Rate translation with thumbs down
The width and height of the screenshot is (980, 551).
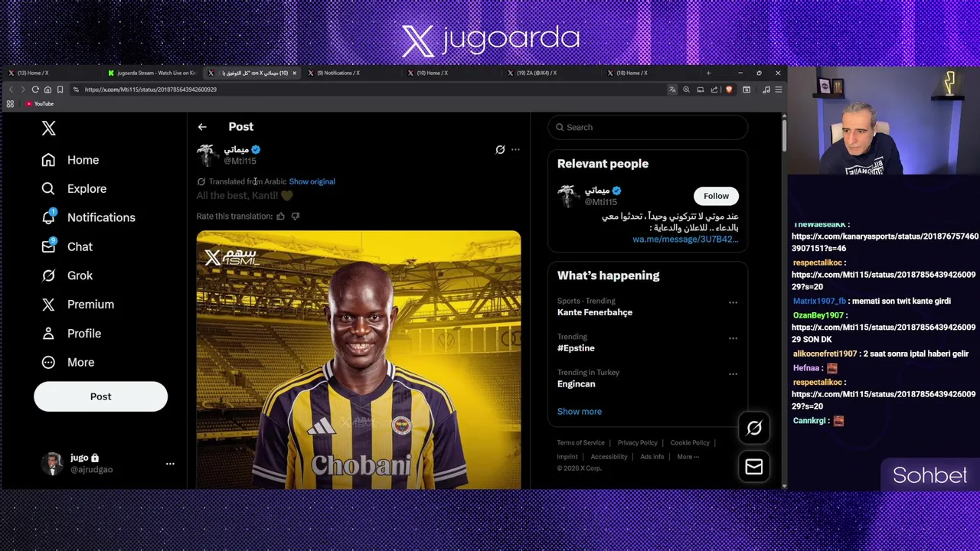point(296,217)
